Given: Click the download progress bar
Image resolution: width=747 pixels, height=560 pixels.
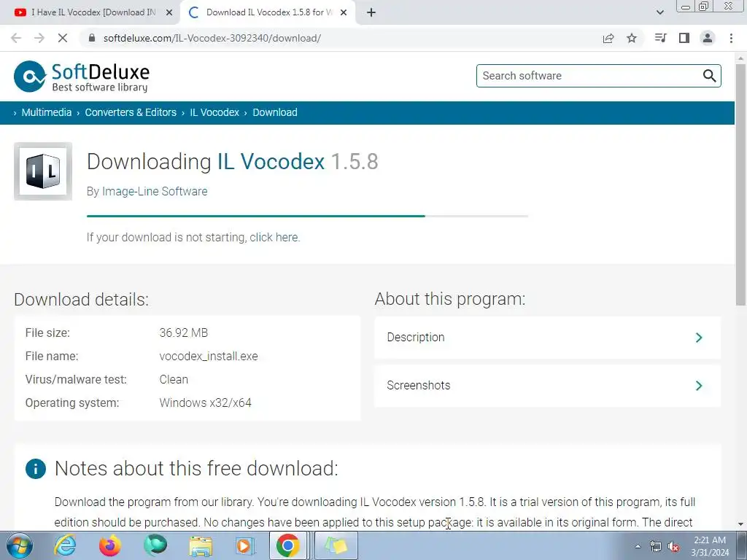Looking at the screenshot, I should pyautogui.click(x=307, y=216).
